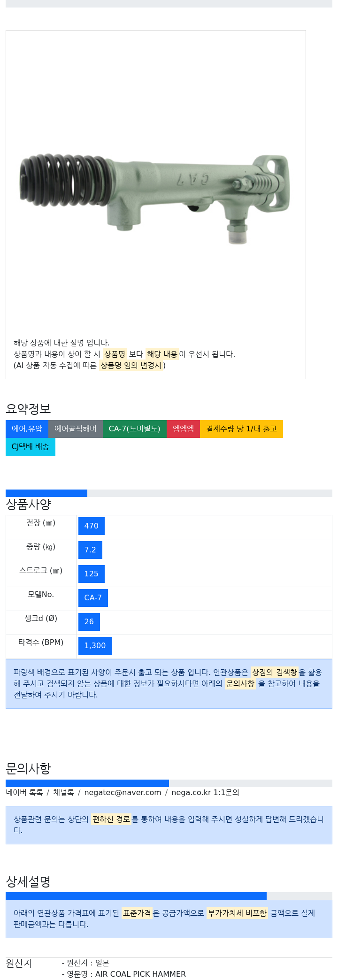
Task: Click the CJ택배 배송 cyan tag
Action: 31,447
